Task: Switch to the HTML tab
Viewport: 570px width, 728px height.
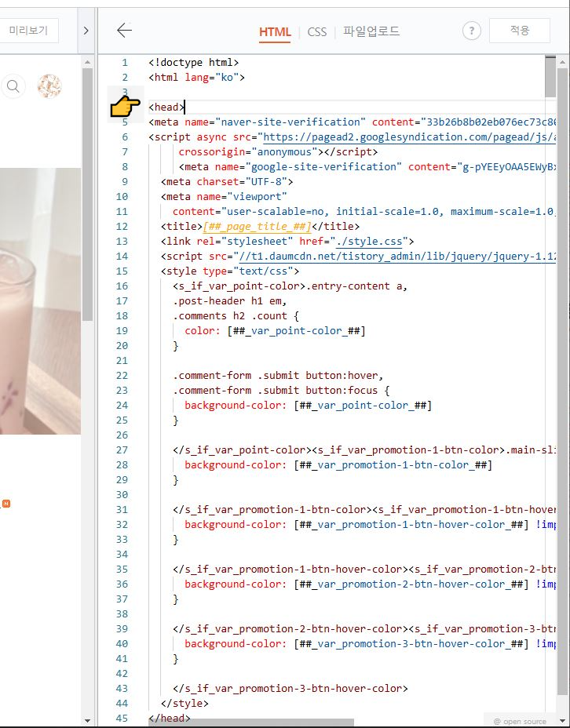Action: coord(275,32)
